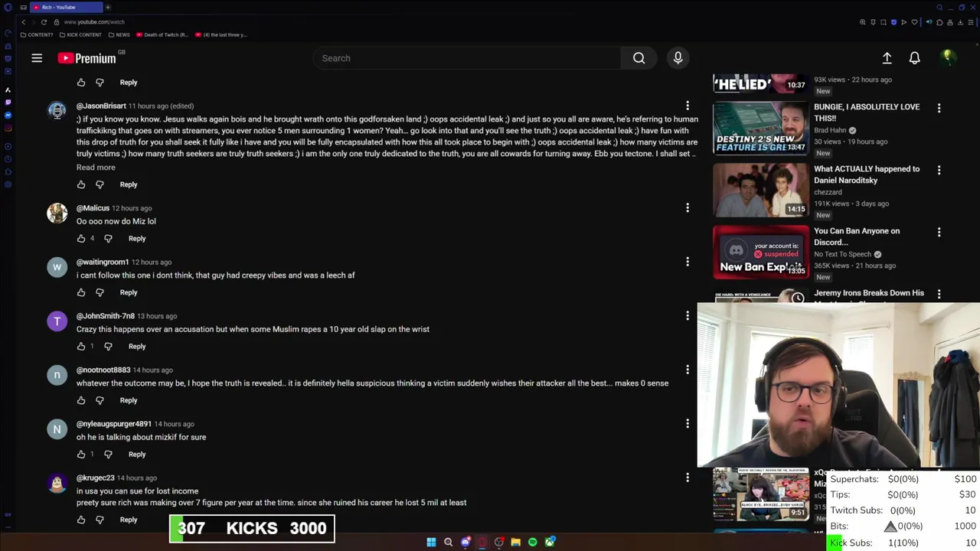The width and height of the screenshot is (980, 551).
Task: Open @JasonBrisart's channel link
Action: [101, 106]
